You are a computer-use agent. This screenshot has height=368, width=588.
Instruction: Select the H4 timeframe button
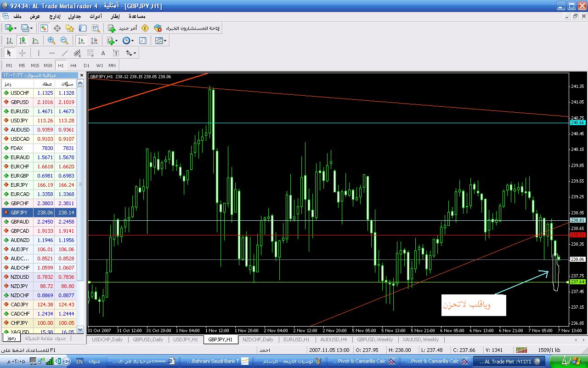pos(73,65)
